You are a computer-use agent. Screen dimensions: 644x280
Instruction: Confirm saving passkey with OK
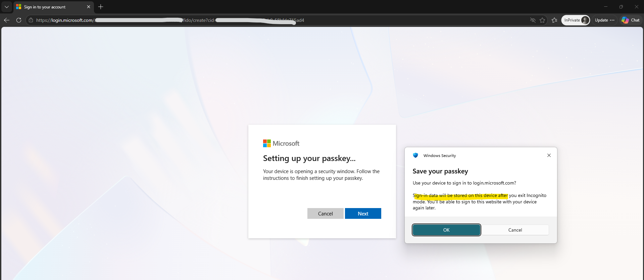pyautogui.click(x=446, y=230)
